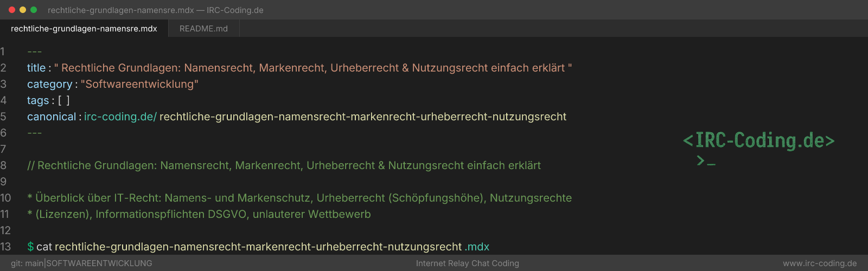
Task: Switch to the README.md tab
Action: [x=203, y=29]
